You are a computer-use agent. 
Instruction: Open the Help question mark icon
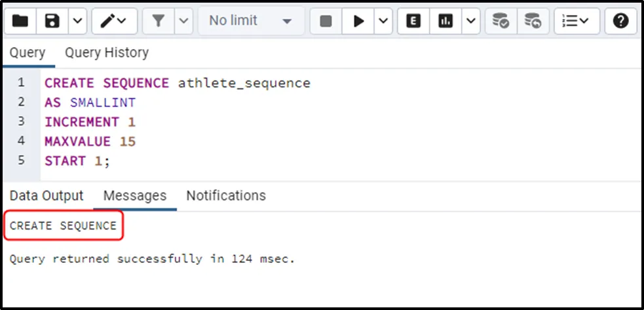[620, 22]
